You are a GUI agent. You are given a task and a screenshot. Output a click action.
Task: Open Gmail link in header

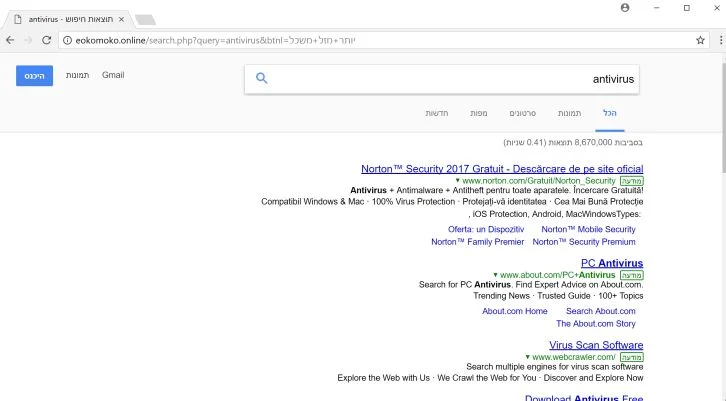(x=113, y=75)
